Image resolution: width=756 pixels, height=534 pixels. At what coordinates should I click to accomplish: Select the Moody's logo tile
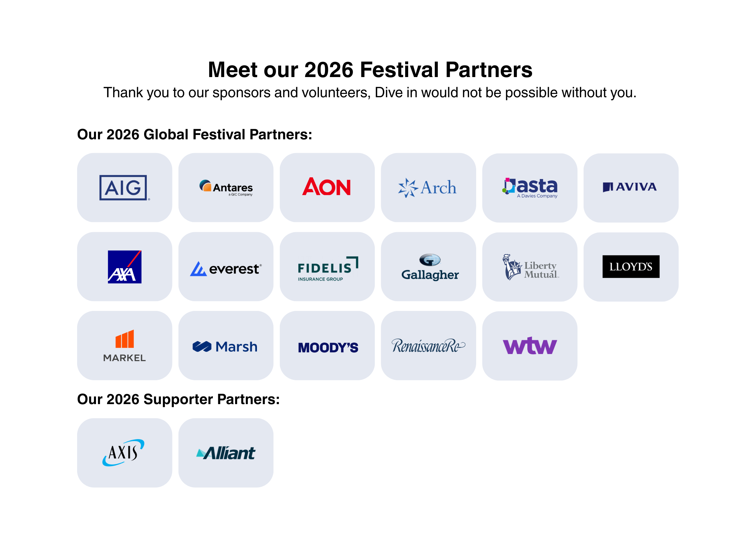coord(328,347)
